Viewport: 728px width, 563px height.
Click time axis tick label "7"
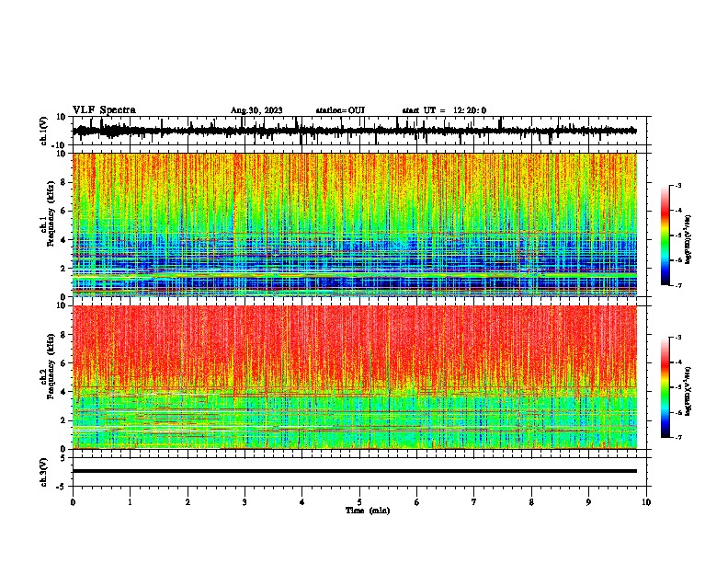pyautogui.click(x=474, y=502)
